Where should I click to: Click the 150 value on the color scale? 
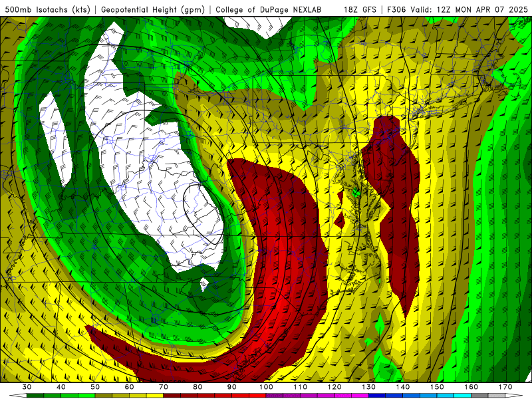coord(438,387)
